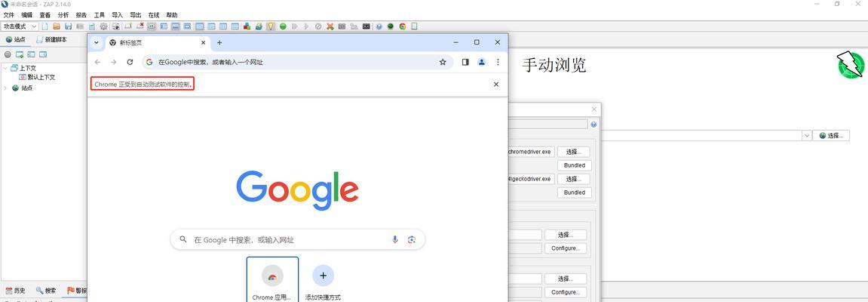Viewport: 868px width, 302px height.
Task: Open the 在线 menu
Action: (x=153, y=16)
